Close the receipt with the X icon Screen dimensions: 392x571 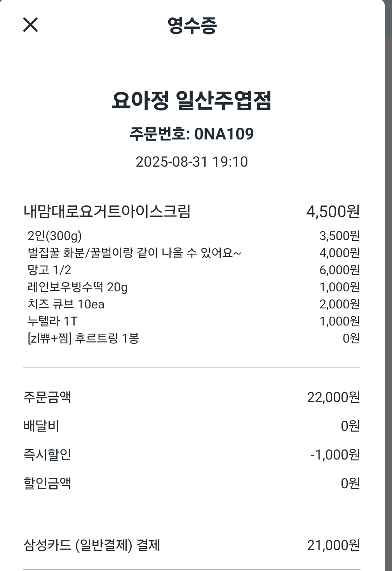point(30,25)
